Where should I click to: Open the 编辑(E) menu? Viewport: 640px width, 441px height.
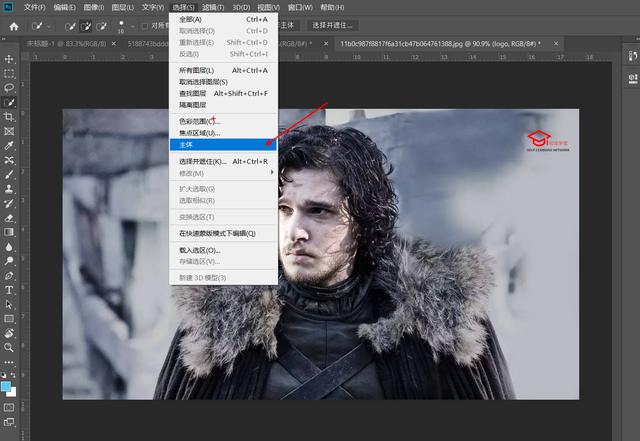coord(64,7)
